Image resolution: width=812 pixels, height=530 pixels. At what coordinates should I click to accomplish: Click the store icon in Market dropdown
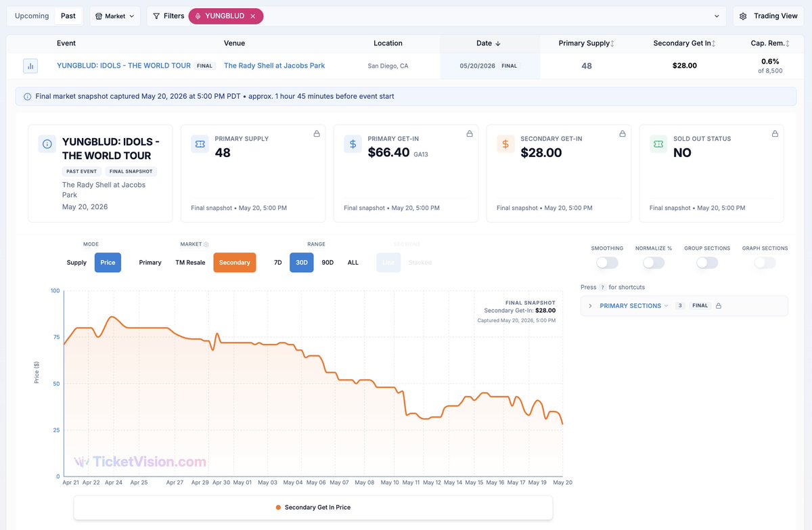point(99,16)
